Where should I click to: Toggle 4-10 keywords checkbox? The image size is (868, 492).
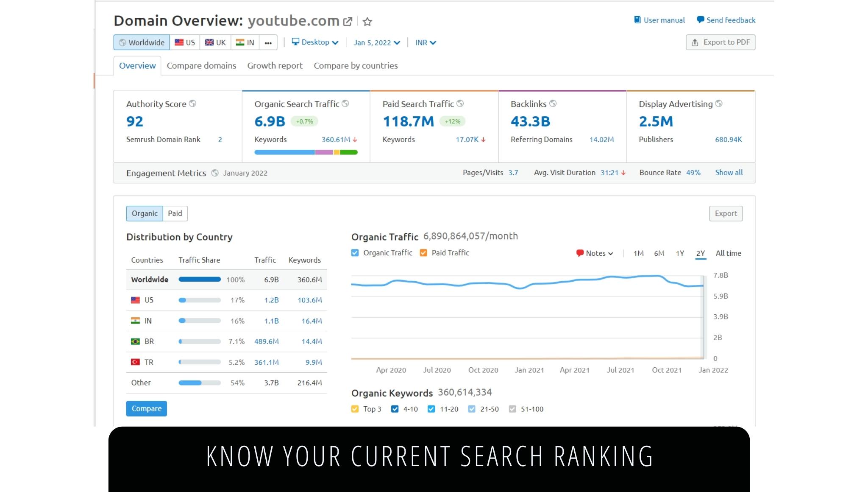click(395, 409)
